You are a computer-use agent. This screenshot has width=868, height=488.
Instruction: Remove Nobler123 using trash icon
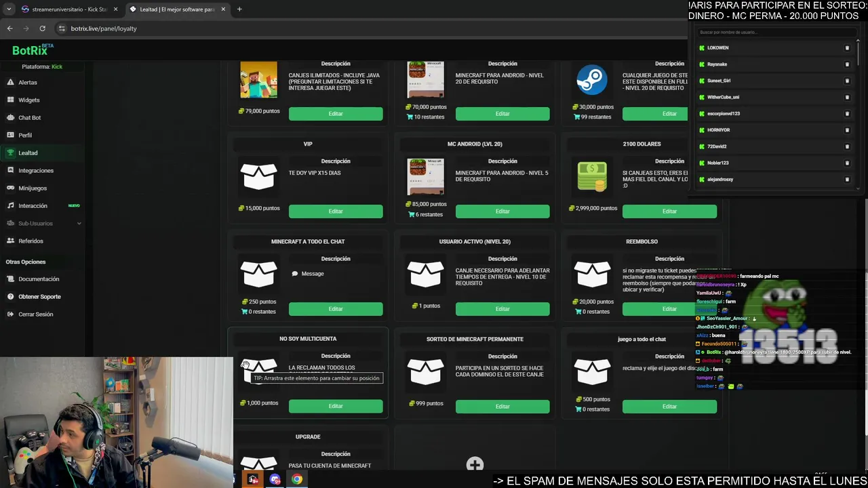click(x=847, y=163)
